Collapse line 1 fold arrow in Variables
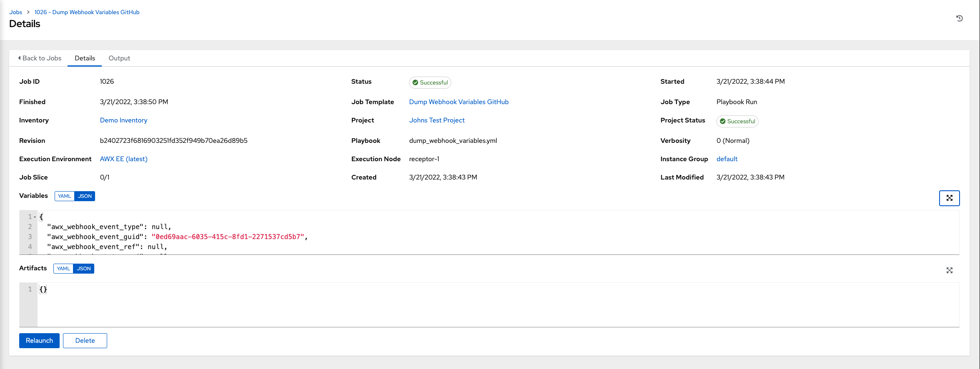 (x=35, y=217)
